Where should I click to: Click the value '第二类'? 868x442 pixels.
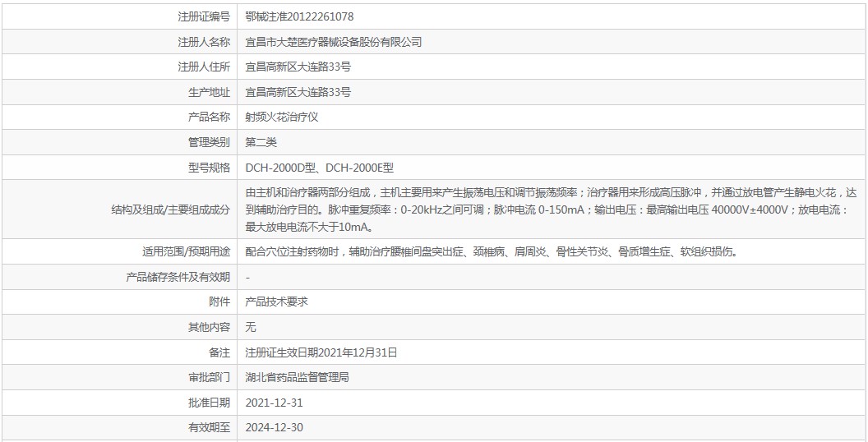(261, 142)
